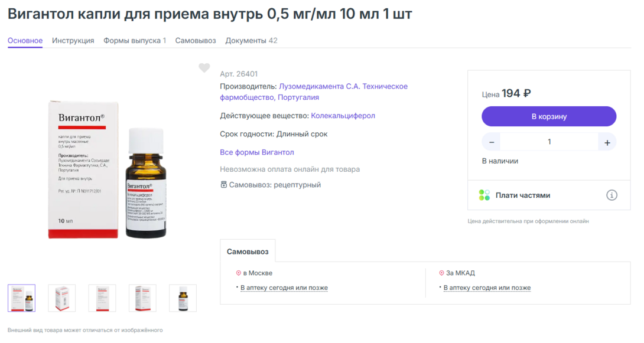The image size is (644, 343).
Task: Select fifth thumbnail of bottle alone
Action: tap(183, 298)
